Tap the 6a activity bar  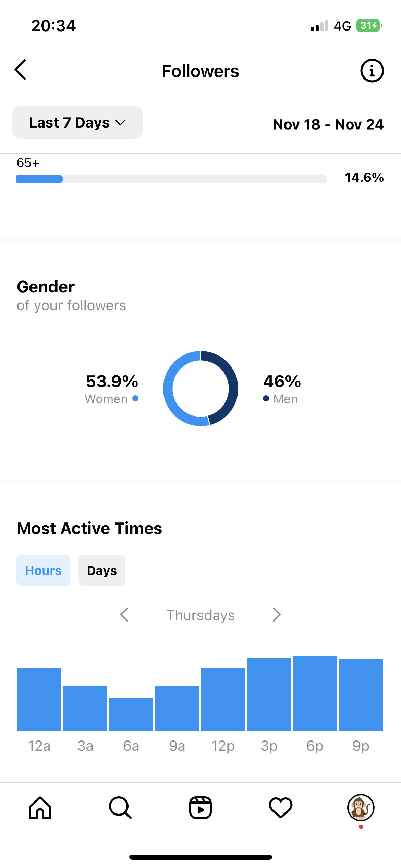(131, 714)
